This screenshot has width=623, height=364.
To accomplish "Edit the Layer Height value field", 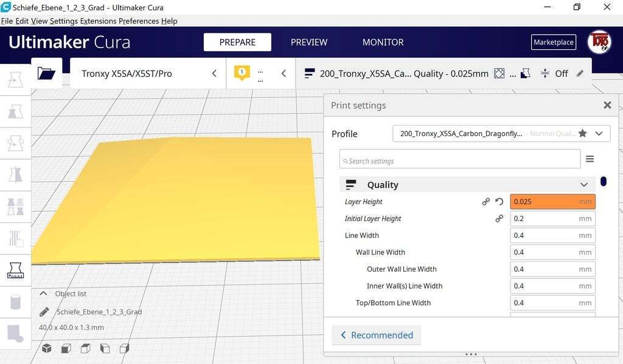I will (552, 202).
